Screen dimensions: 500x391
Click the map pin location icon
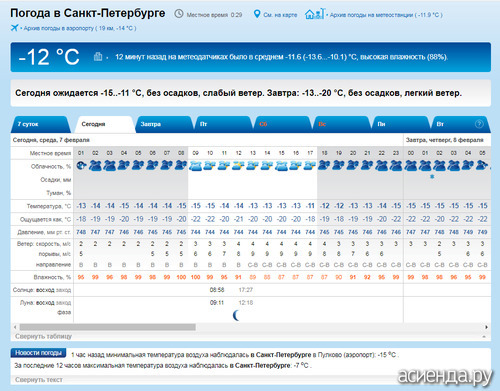point(257,14)
